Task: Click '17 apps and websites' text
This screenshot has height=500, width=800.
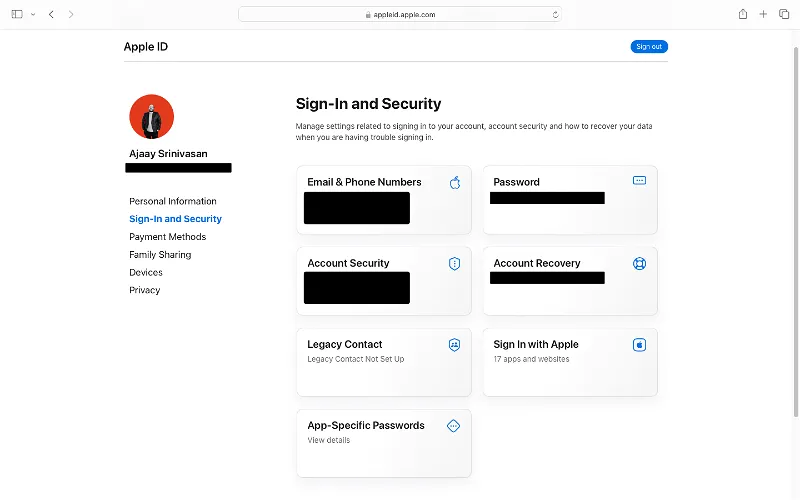Action: pos(531,359)
